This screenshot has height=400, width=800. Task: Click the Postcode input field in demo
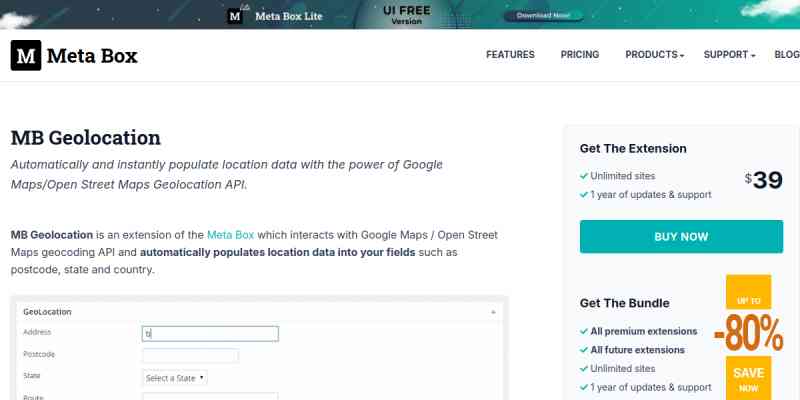pyautogui.click(x=190, y=356)
